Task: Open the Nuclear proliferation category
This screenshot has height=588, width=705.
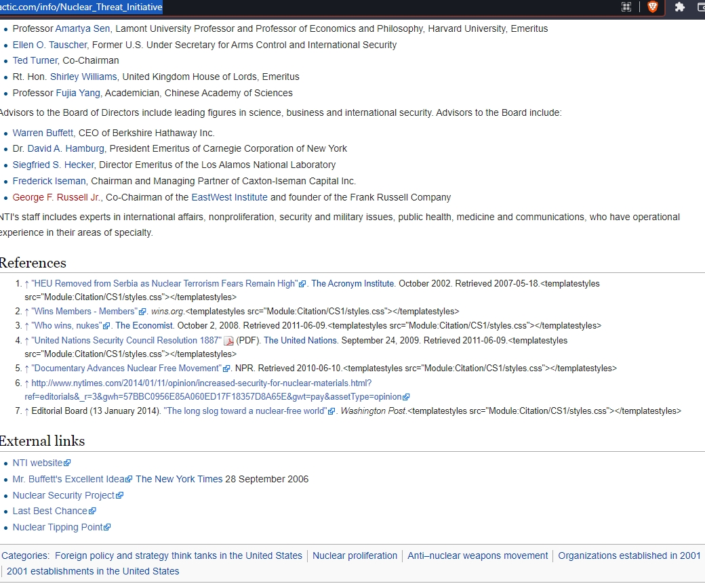Action: 355,555
